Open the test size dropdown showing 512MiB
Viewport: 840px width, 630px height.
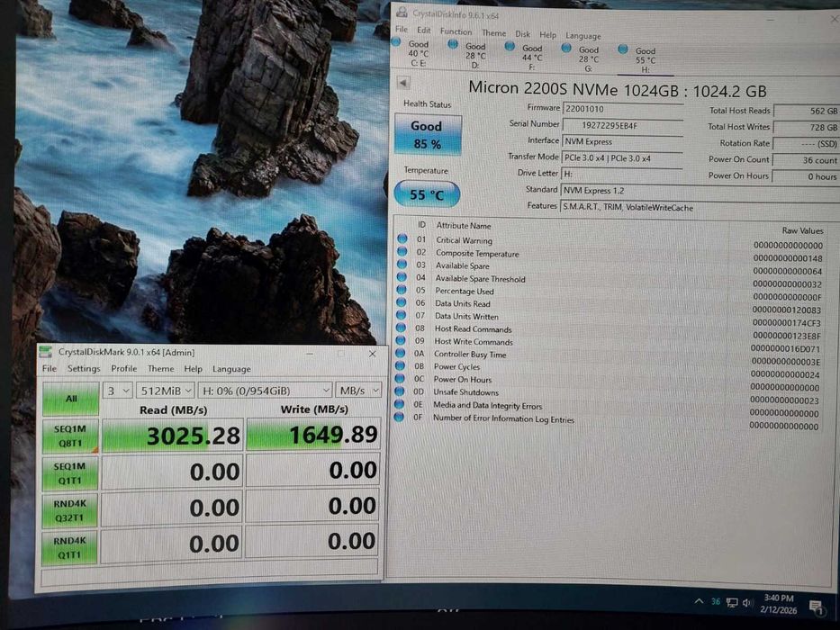[165, 391]
